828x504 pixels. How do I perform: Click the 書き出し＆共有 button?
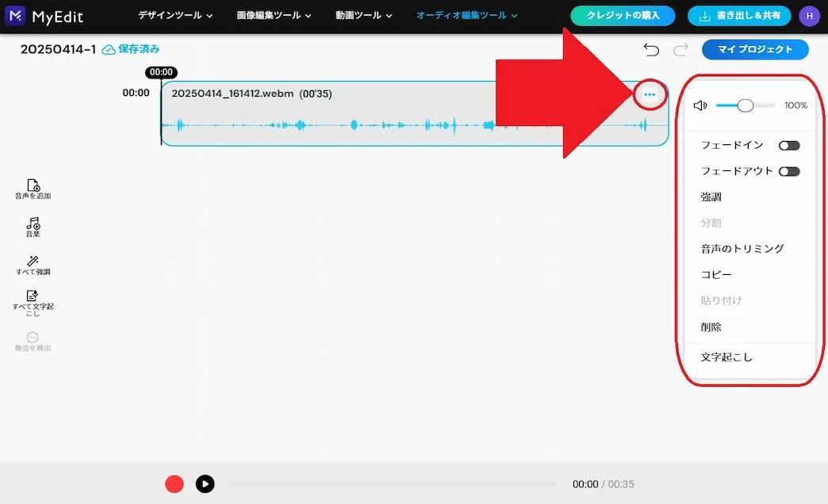(x=739, y=15)
